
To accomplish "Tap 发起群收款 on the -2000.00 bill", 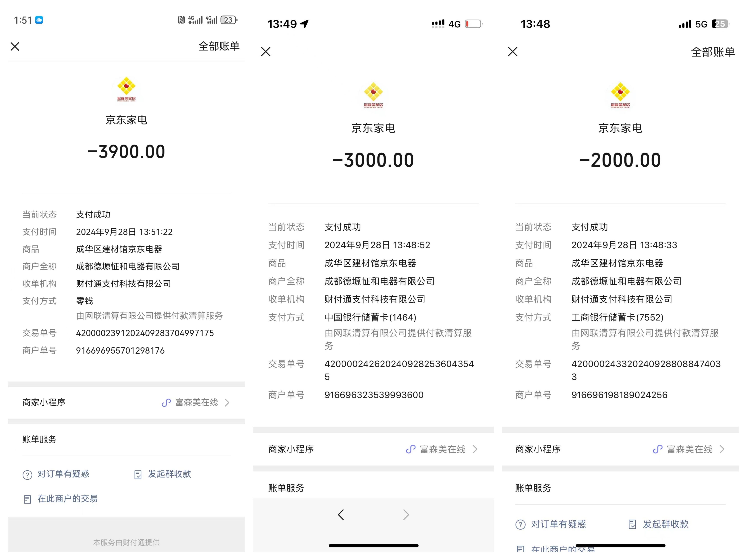I will 666,524.
